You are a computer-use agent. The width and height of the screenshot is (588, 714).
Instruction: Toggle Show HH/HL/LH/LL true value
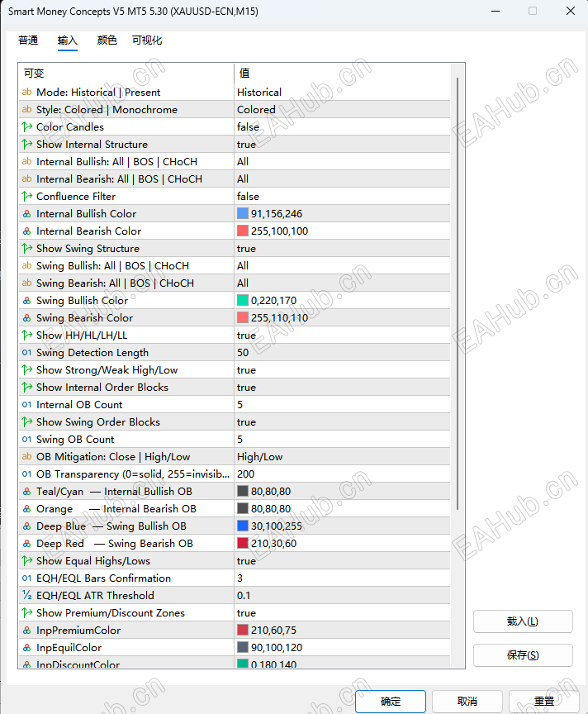pos(342,336)
